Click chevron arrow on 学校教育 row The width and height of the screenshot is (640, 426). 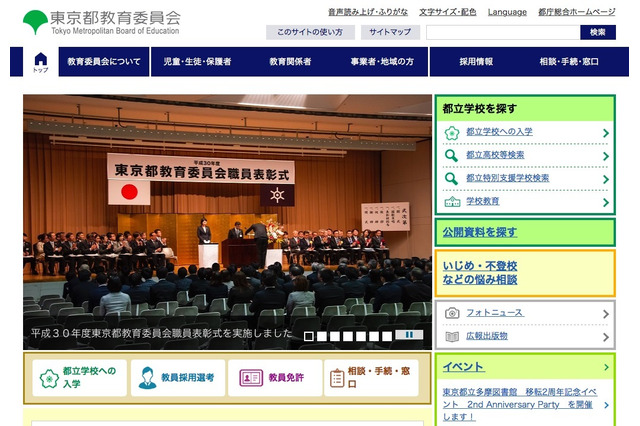pyautogui.click(x=606, y=202)
